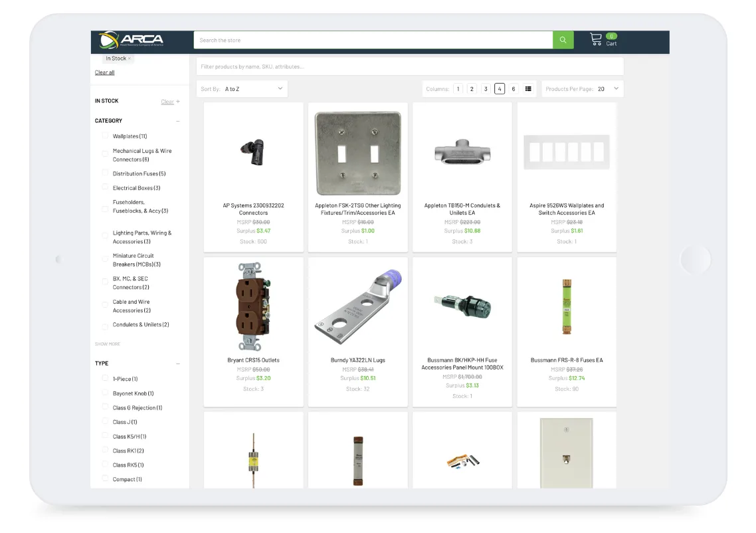Click Bussmann FRS-R-8 Fuses EA title

click(x=567, y=360)
